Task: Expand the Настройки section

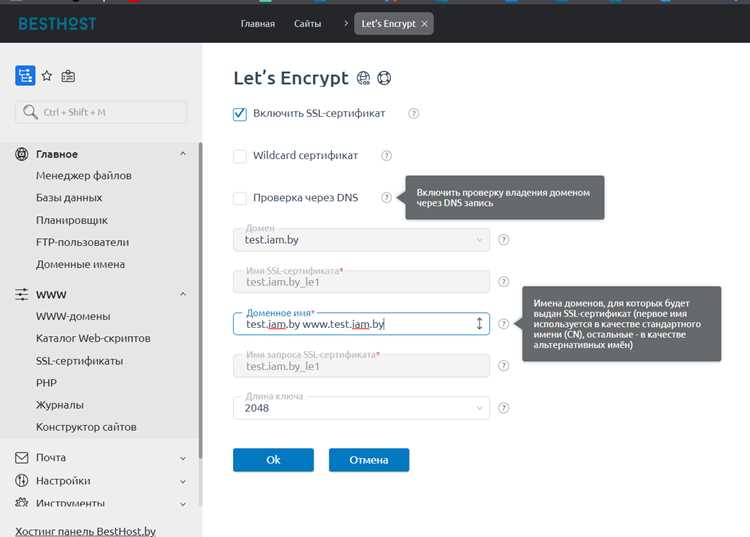Action: coord(183,481)
